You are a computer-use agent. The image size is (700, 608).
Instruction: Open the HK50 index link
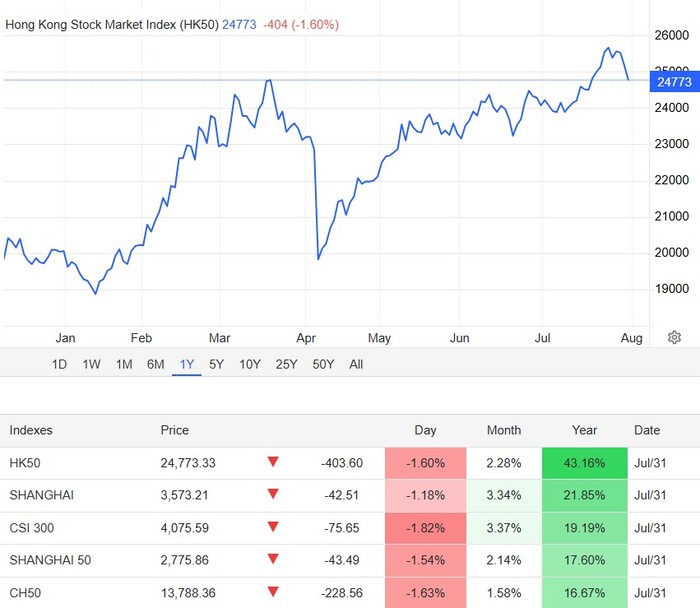(x=25, y=463)
